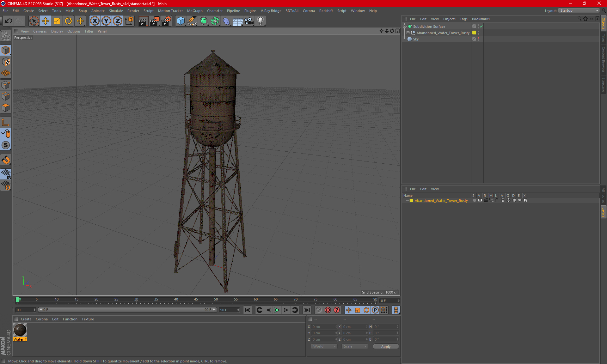Screen dimensions: 607x364
Task: Click the yellow layer swatch of Abandoned_Water_Tower_Rusty
Action: (474, 33)
